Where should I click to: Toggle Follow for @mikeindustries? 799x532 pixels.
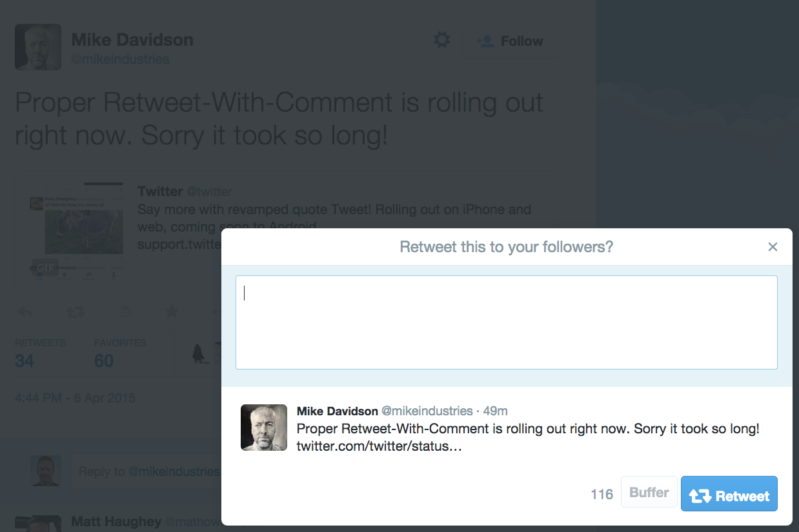pyautogui.click(x=510, y=41)
